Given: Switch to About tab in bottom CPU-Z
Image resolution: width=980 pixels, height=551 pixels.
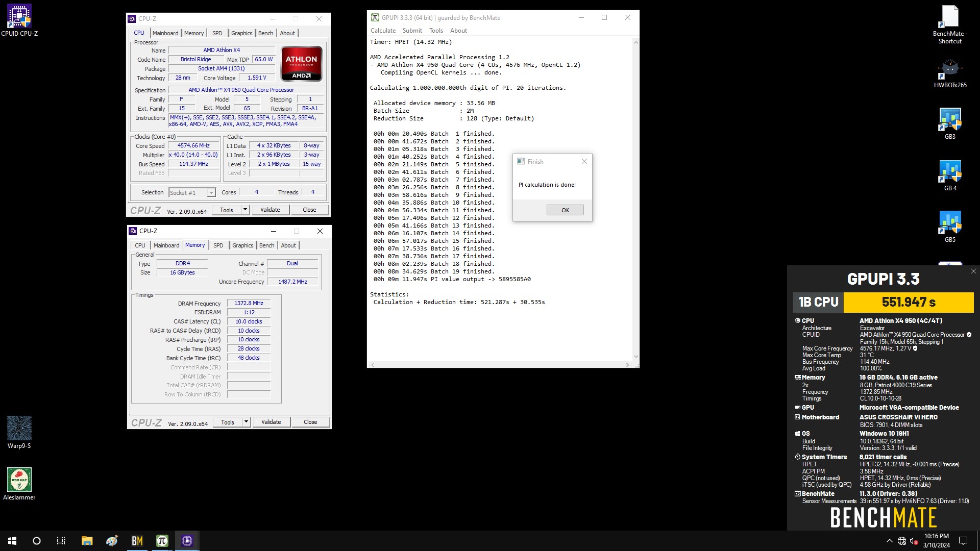Looking at the screenshot, I should [x=288, y=245].
